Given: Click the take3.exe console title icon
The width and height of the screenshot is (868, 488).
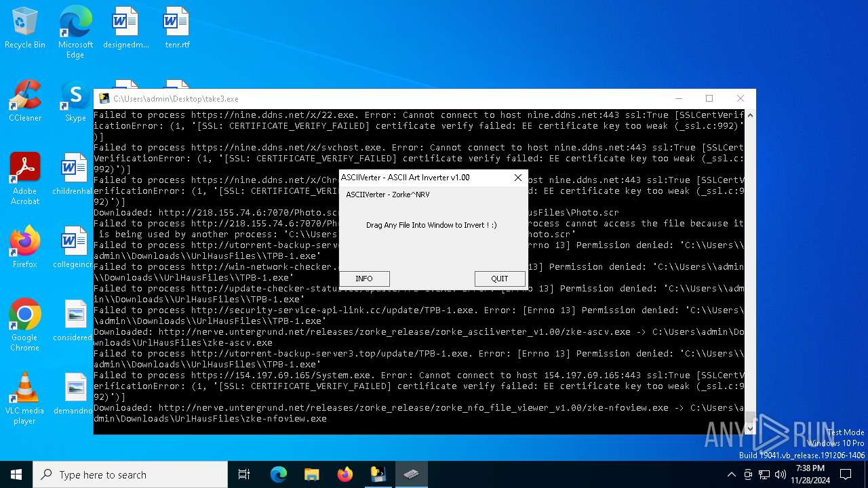Looking at the screenshot, I should (x=104, y=99).
